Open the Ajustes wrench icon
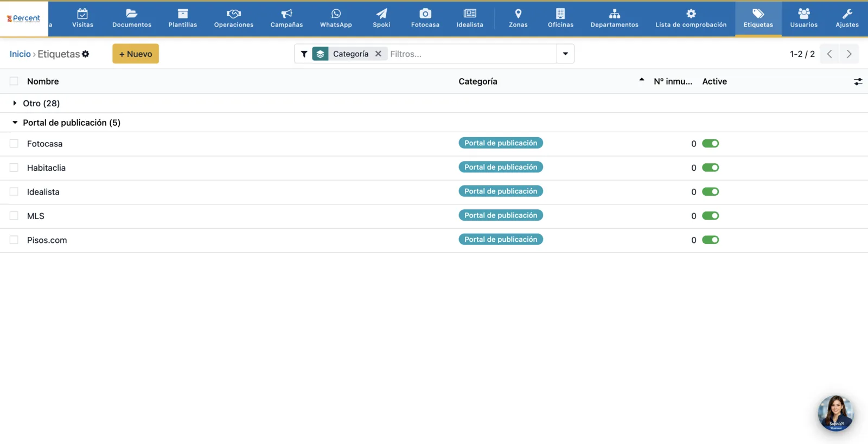The image size is (868, 444). click(847, 14)
